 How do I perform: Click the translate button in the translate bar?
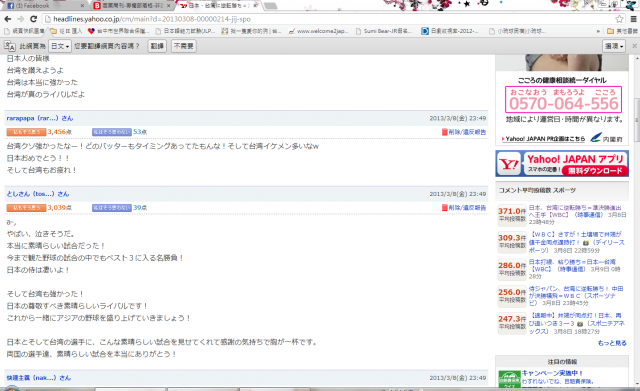157,46
